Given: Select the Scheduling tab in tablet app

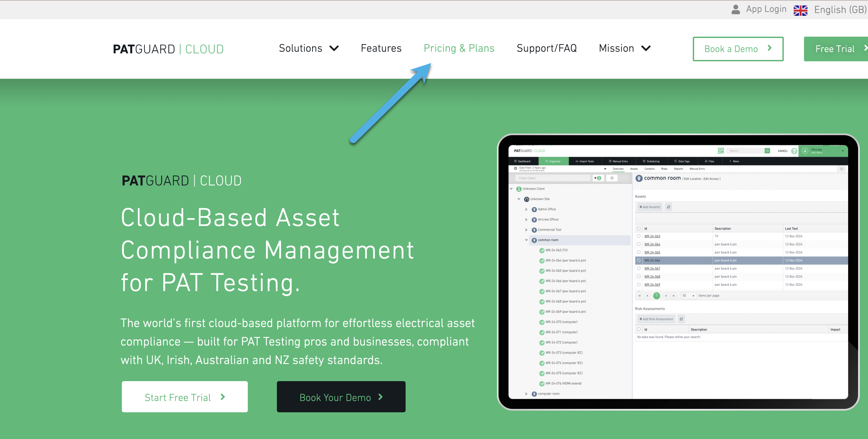Looking at the screenshot, I should (x=651, y=161).
